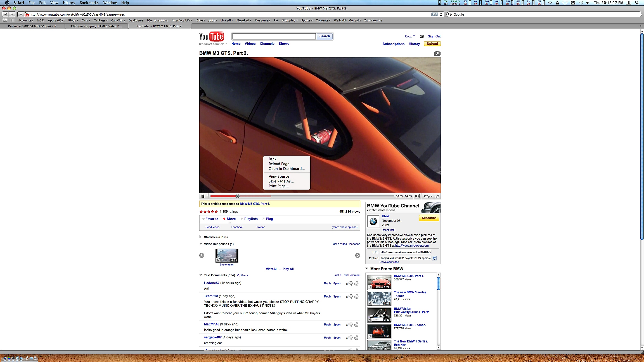Image resolution: width=644 pixels, height=362 pixels.
Task: Show previous video responses with the arrow
Action: coord(202,255)
